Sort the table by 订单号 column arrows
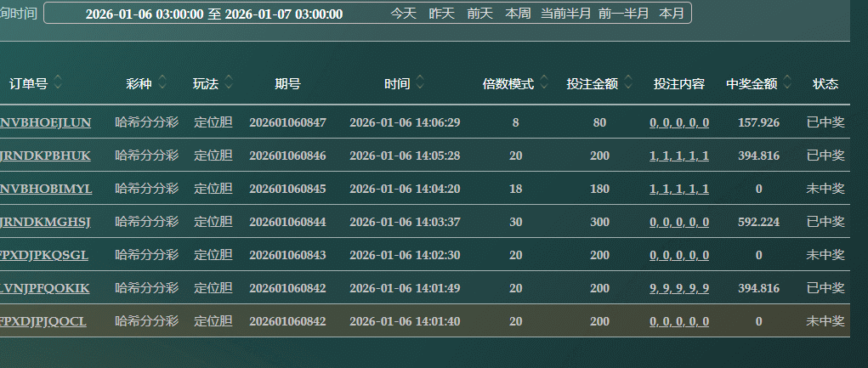Viewport: 868px width, 368px height. pos(58,83)
